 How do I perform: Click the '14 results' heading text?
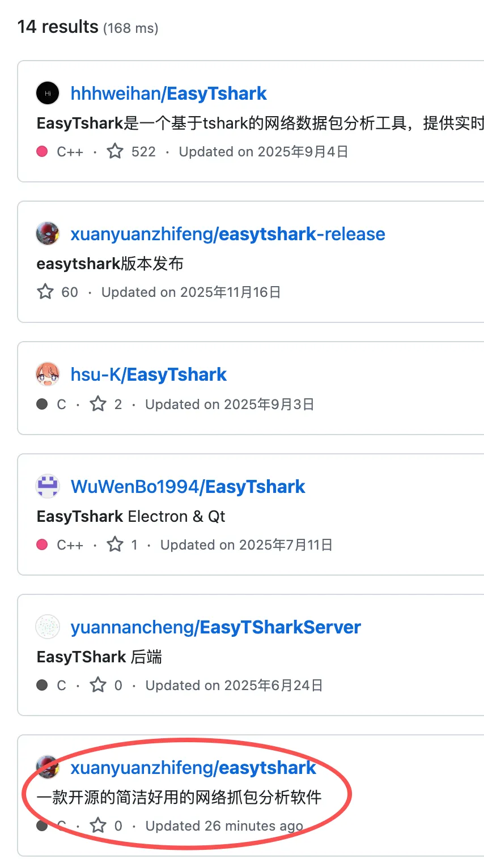[x=58, y=27]
